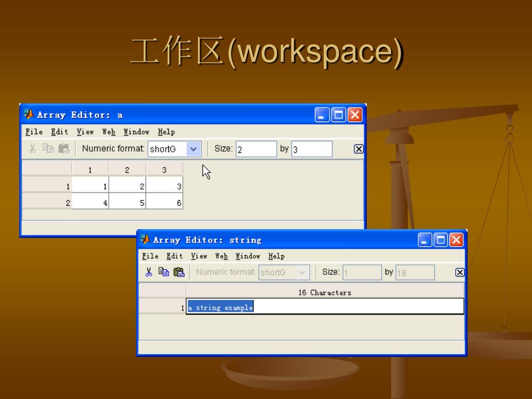Close toolbar X in string editor
Viewport: 532px width, 399px height.
pos(460,272)
